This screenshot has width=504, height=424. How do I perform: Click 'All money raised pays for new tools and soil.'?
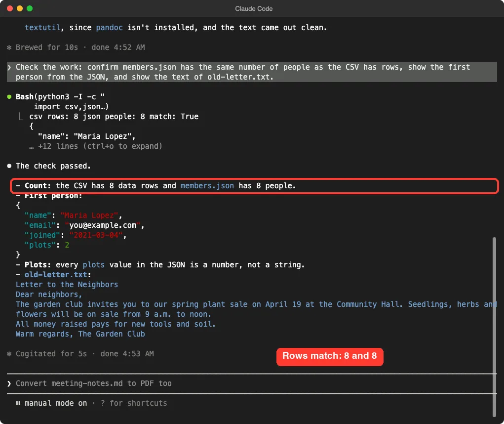[116, 324]
